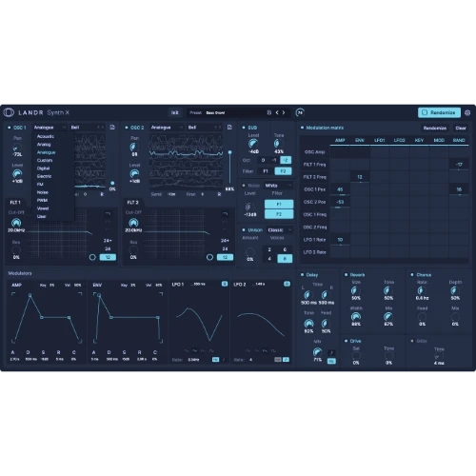Click the FILT 2 Freq ENV matrix cell
The image size is (476, 476).
(x=360, y=177)
